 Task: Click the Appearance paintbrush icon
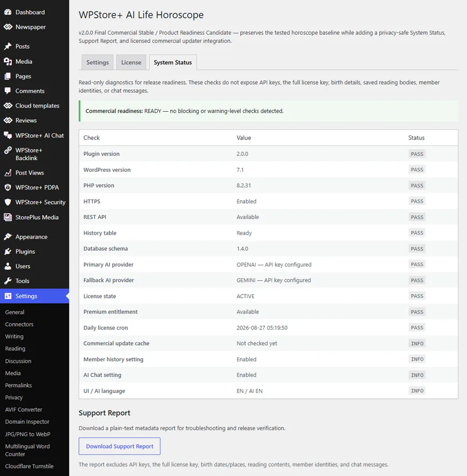[8, 237]
